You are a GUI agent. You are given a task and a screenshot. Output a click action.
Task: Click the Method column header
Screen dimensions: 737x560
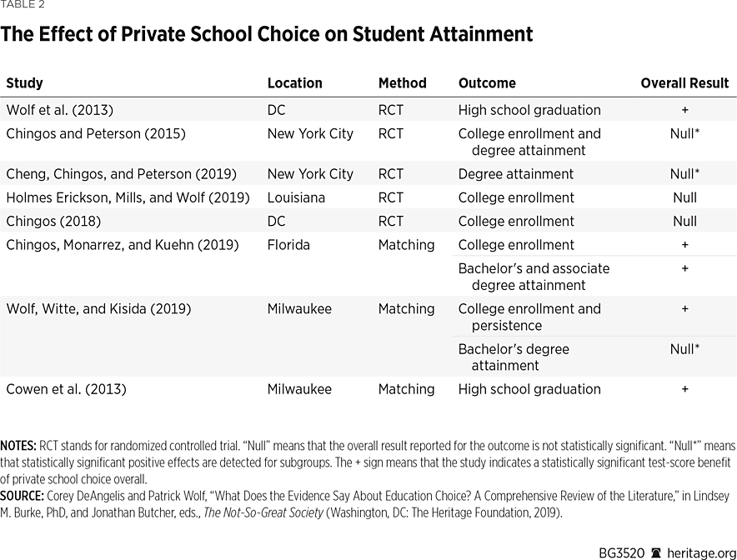pos(402,83)
